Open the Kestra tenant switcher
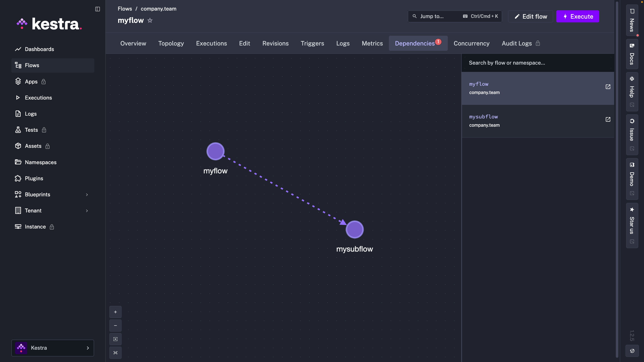Image resolution: width=644 pixels, height=362 pixels. tap(53, 348)
